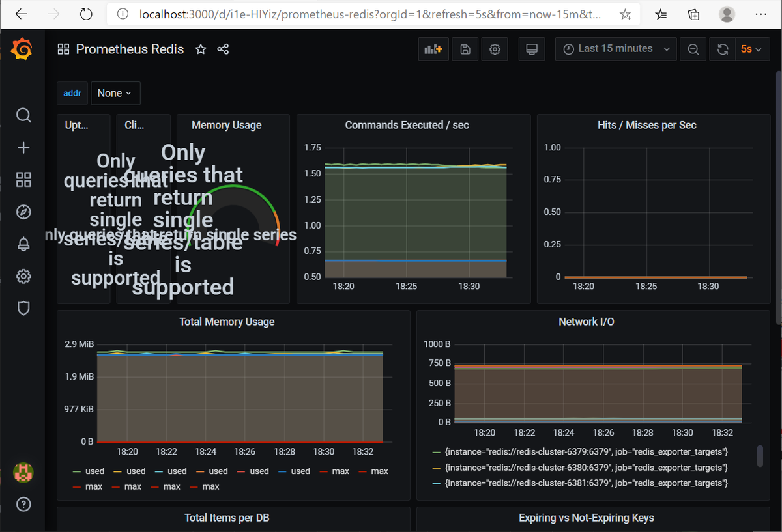Open the Dashboards grid icon in the sidebar

coord(23,180)
